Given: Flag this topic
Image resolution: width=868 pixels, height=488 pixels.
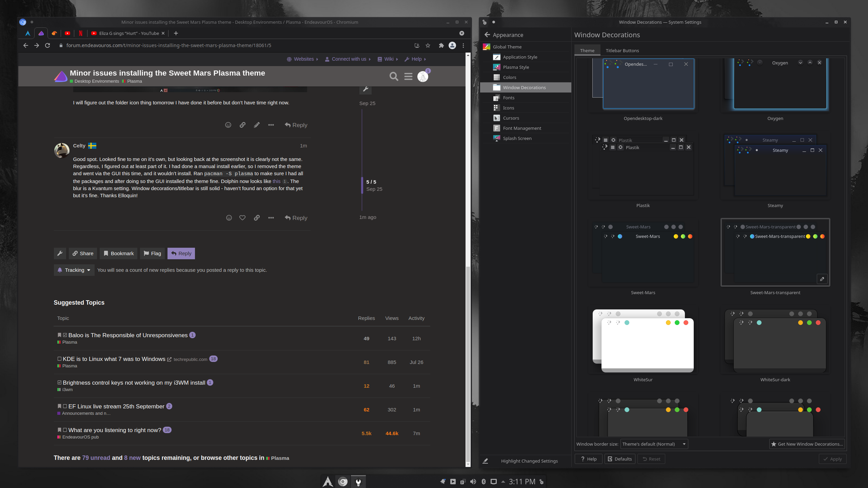Looking at the screenshot, I should (x=152, y=253).
